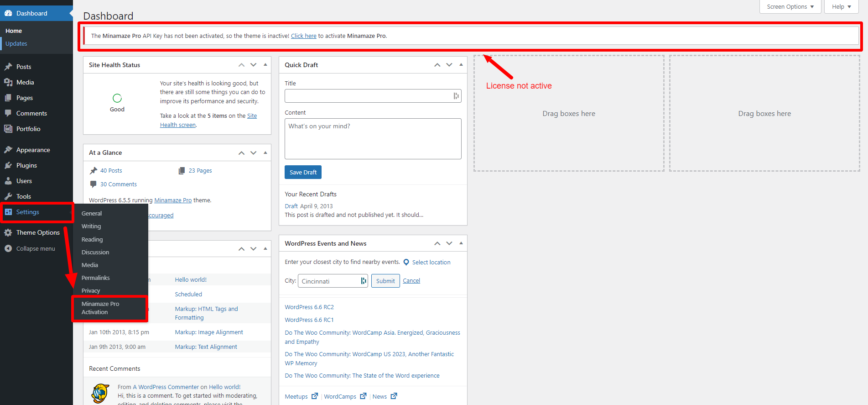Move Site Health Status box down
Viewport: 868px width, 405px height.
254,65
